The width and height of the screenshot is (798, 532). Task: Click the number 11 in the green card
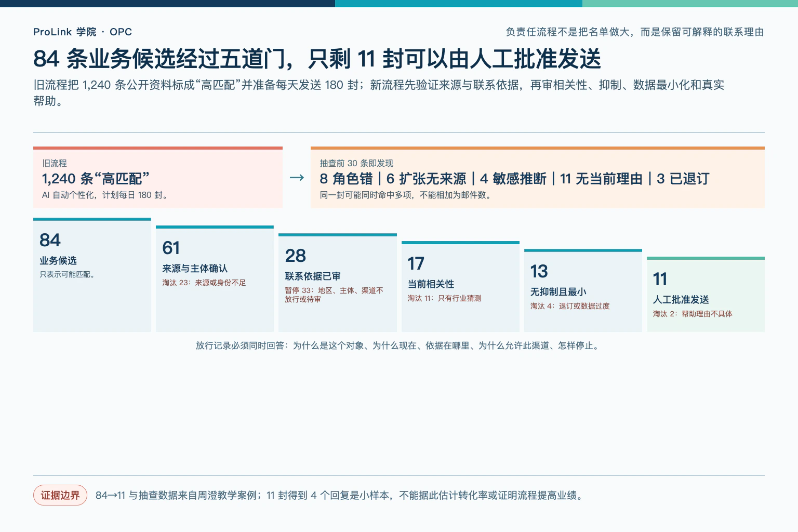point(660,279)
